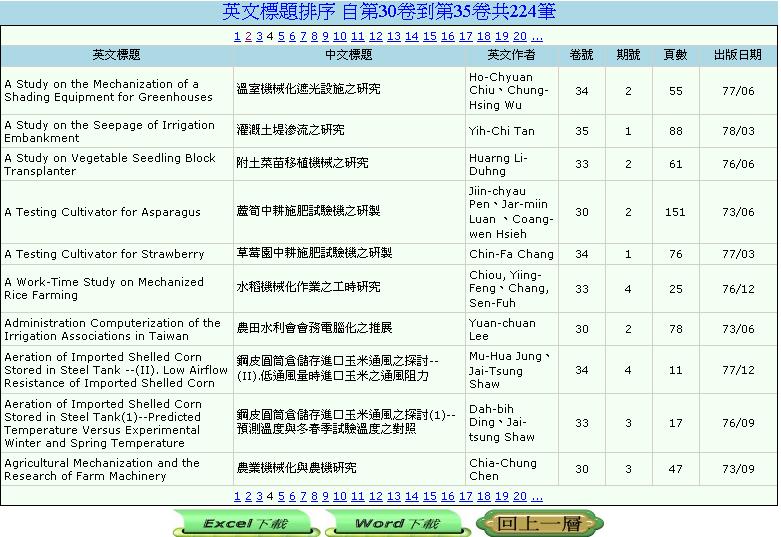The height and width of the screenshot is (537, 781).
Task: Open page 8 in the top pagination
Action: 314,36
